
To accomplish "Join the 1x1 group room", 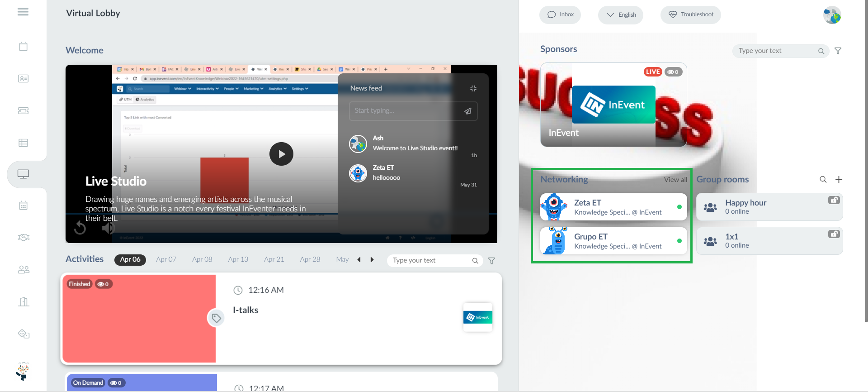I will coord(769,241).
